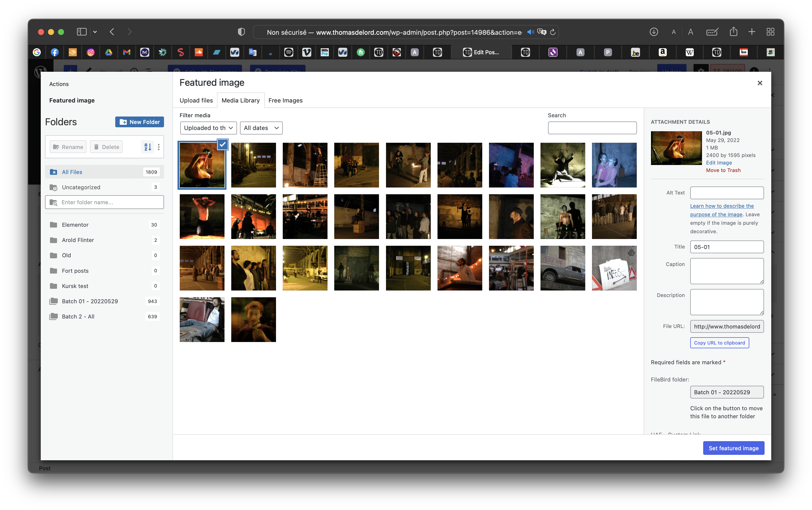Reload the page with refresh icon
This screenshot has width=812, height=510.
pyautogui.click(x=553, y=32)
